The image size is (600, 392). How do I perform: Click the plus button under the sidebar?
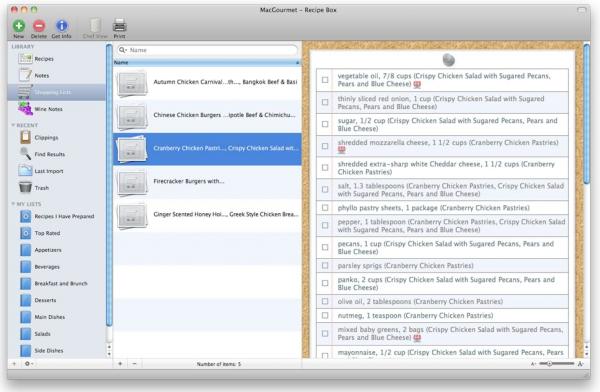pyautogui.click(x=14, y=364)
